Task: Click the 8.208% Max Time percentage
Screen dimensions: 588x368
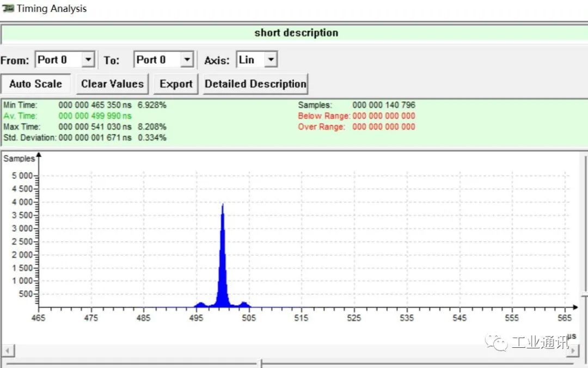Action: click(x=152, y=127)
